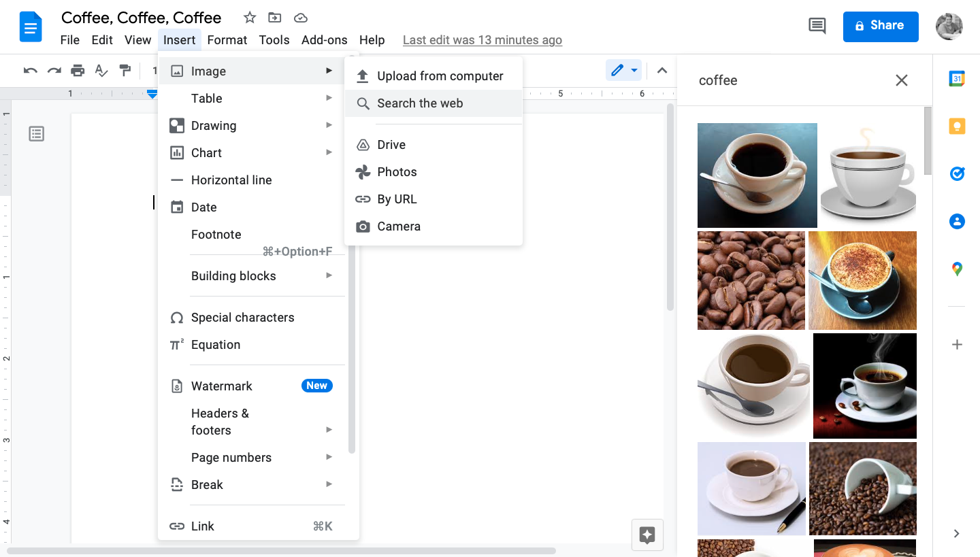Open Google Tasks side panel icon

957,174
